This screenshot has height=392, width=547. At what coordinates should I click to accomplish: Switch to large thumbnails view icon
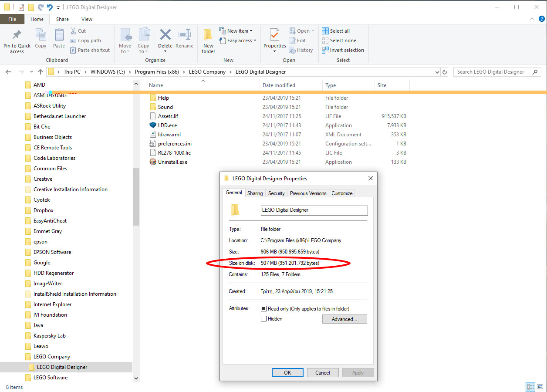(540, 387)
